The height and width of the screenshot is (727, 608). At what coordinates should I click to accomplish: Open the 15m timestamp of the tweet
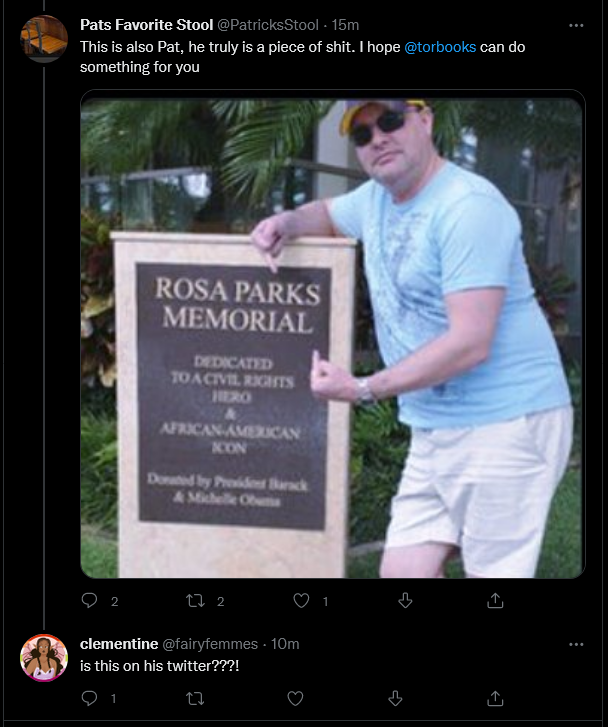[346, 25]
